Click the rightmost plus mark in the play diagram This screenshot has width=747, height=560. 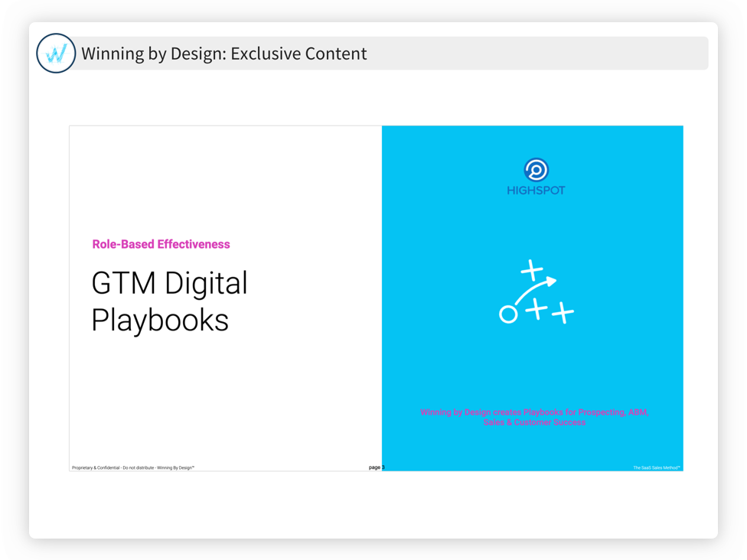[x=563, y=313]
